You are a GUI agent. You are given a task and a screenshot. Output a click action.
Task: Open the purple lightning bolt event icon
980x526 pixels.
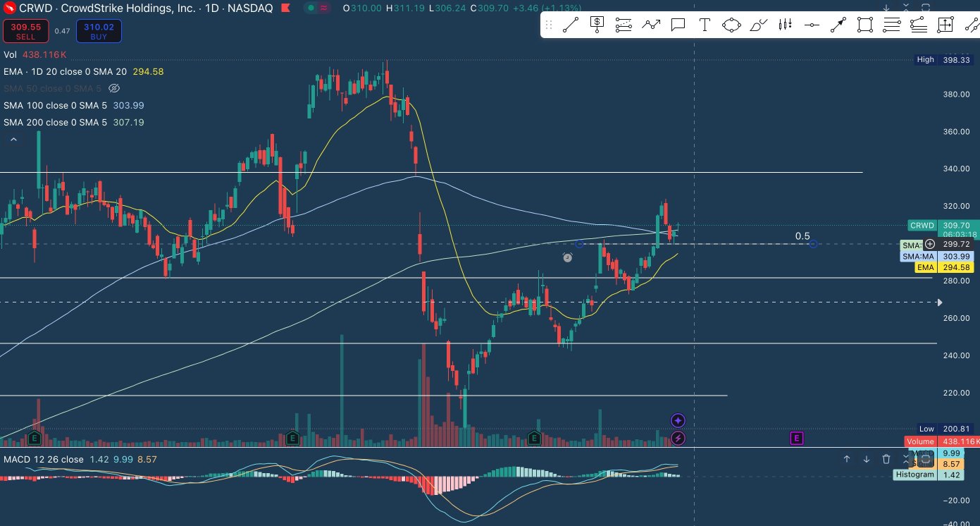(678, 439)
